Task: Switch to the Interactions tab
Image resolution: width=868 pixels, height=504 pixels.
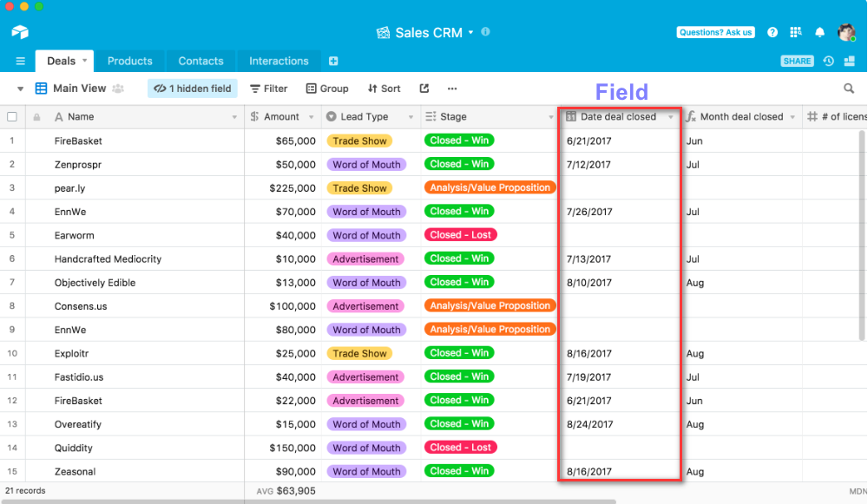Action: tap(279, 62)
